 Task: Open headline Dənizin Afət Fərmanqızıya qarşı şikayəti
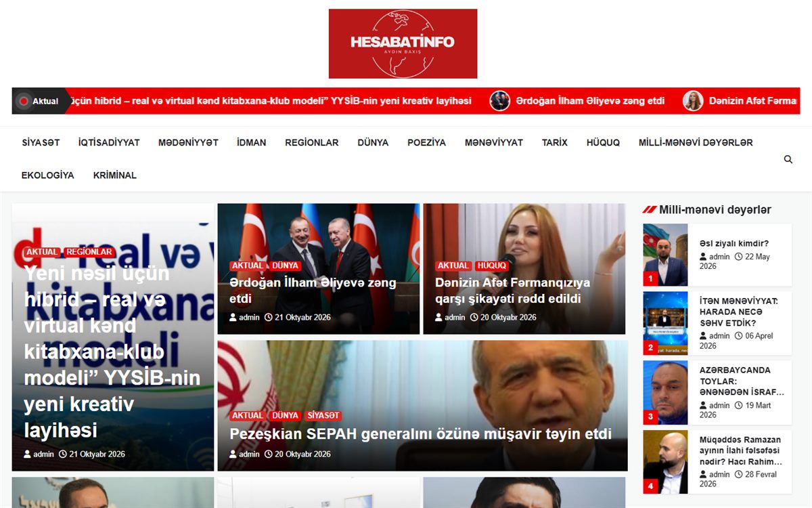pos(512,291)
